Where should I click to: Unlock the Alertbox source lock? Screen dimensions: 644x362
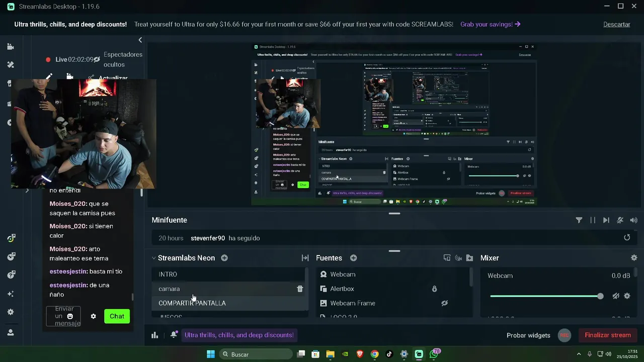point(434,289)
